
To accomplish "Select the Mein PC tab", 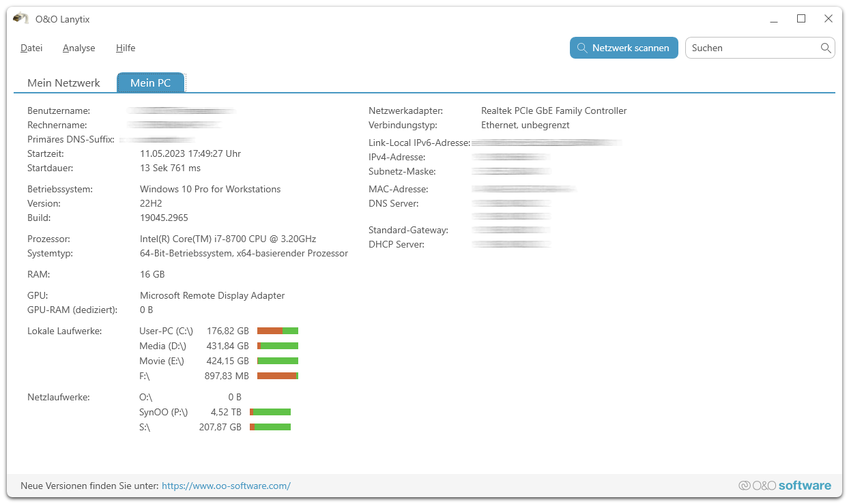I will coord(150,83).
